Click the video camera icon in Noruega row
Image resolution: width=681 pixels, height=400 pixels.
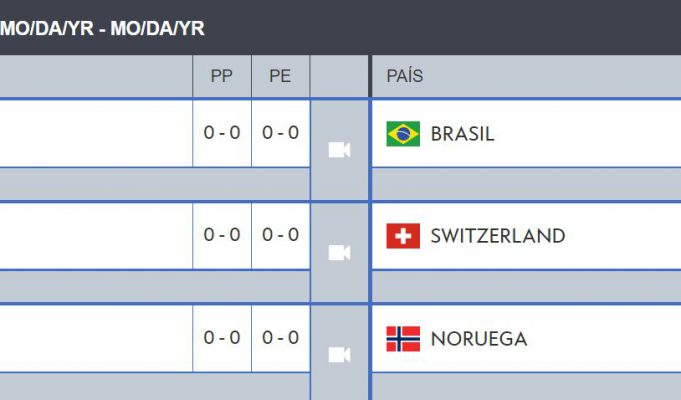tap(339, 355)
